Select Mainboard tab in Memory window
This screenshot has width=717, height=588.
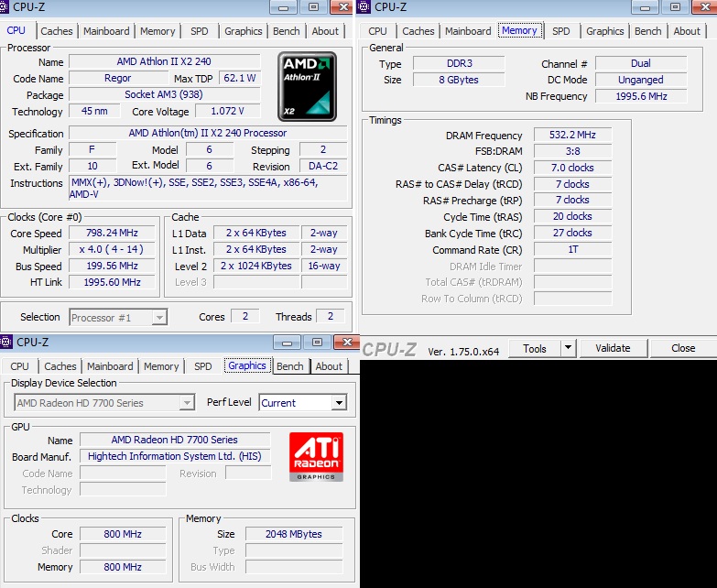click(x=468, y=31)
